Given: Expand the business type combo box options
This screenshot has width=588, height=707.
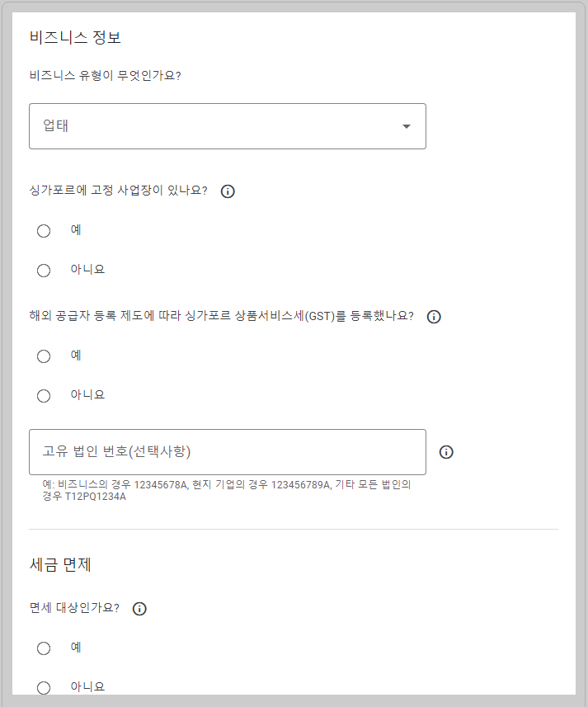Looking at the screenshot, I should click(227, 125).
